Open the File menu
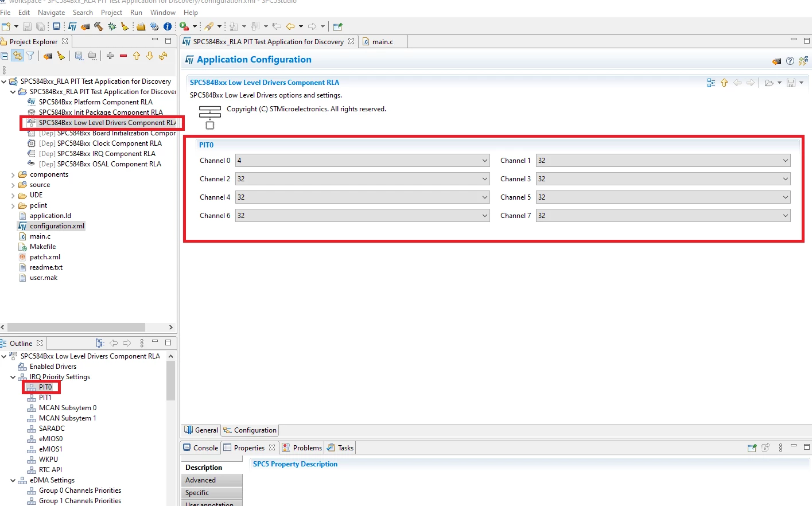The width and height of the screenshot is (812, 506). click(x=6, y=12)
